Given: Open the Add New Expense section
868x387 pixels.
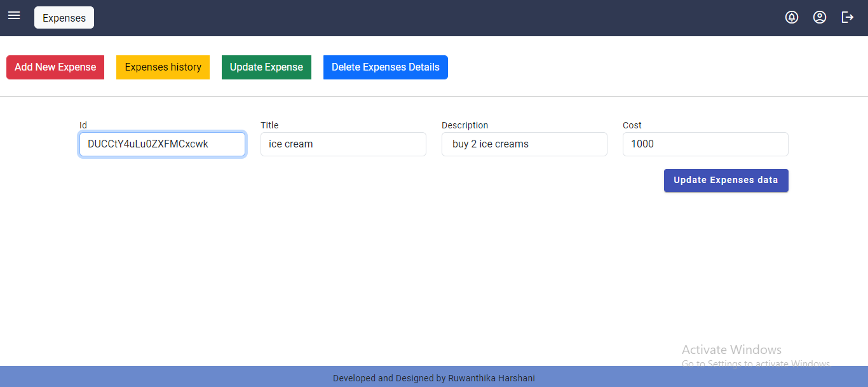Looking at the screenshot, I should (x=55, y=67).
